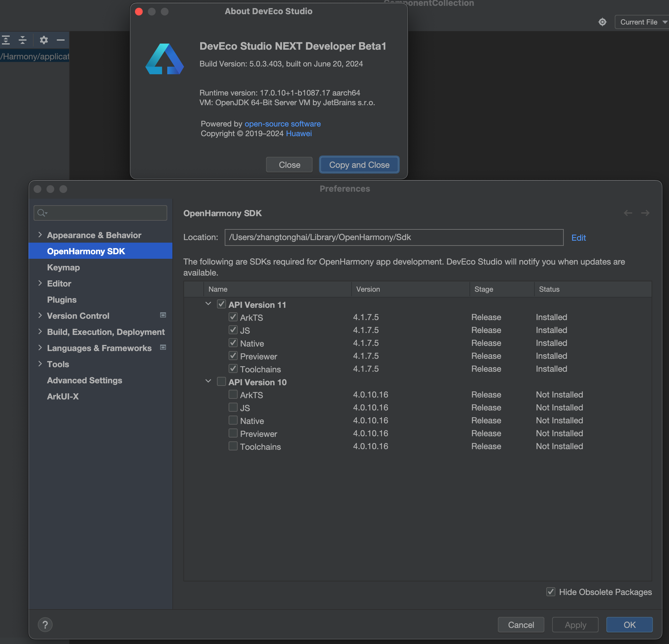Viewport: 669px width, 644px height.
Task: Check JS under API Version 10
Action: (233, 407)
